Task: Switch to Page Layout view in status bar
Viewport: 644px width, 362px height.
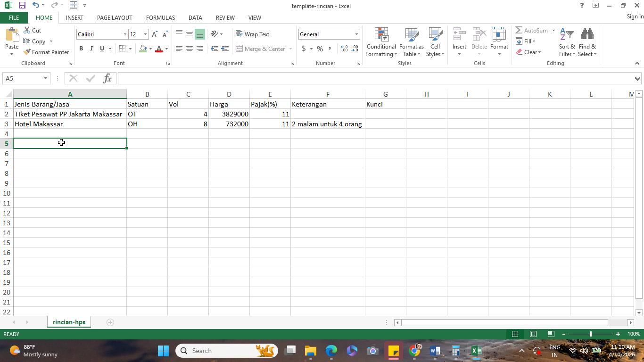Action: coord(533,334)
